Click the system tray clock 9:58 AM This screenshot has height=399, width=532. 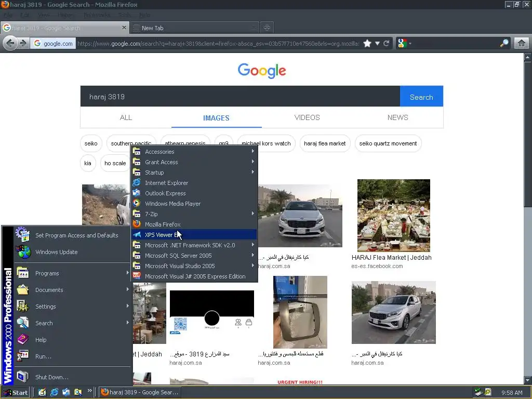(x=512, y=393)
